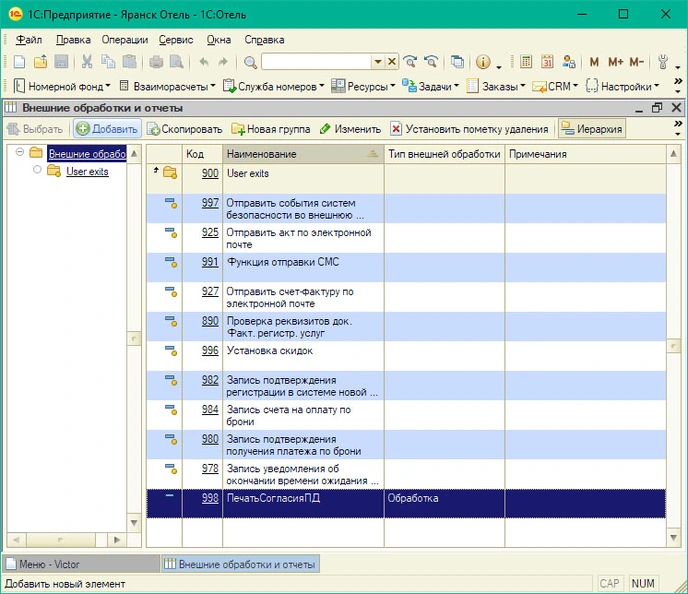The width and height of the screenshot is (688, 594).
Task: Click the Скопировать button
Action: [x=184, y=129]
